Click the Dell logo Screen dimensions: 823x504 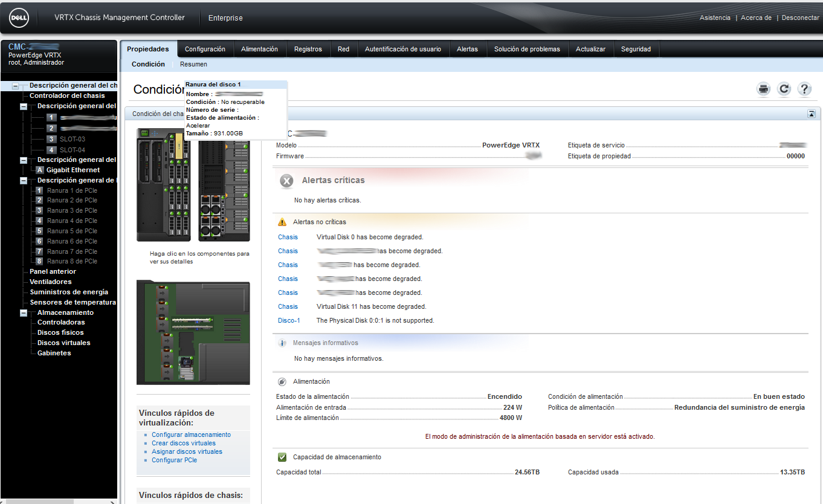tap(19, 18)
